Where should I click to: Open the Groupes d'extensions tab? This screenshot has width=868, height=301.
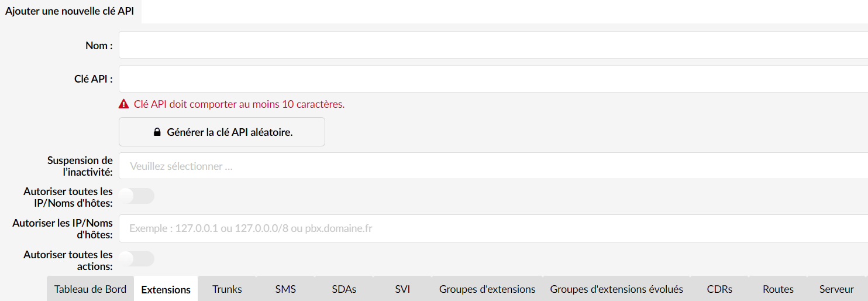[487, 289]
